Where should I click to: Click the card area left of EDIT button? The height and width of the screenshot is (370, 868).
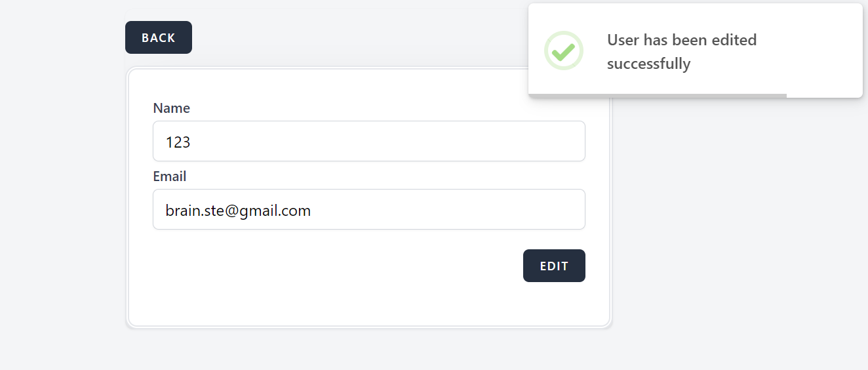click(328, 266)
